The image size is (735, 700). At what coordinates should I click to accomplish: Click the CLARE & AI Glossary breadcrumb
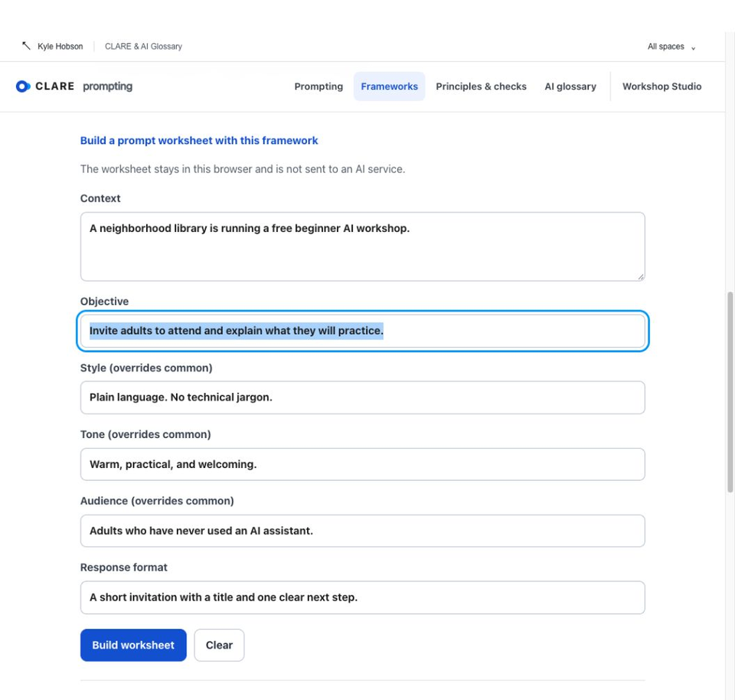pyautogui.click(x=143, y=47)
